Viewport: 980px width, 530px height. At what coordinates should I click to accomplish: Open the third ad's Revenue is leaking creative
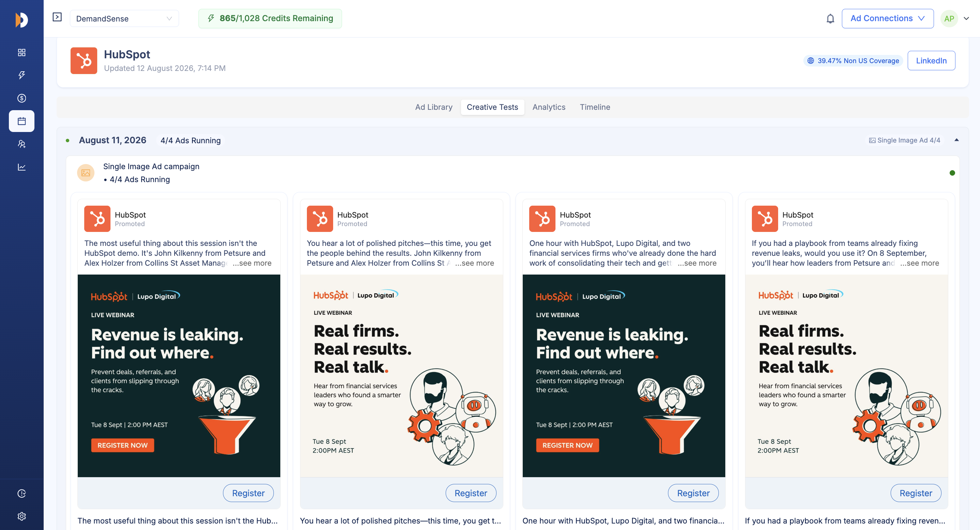tap(624, 376)
